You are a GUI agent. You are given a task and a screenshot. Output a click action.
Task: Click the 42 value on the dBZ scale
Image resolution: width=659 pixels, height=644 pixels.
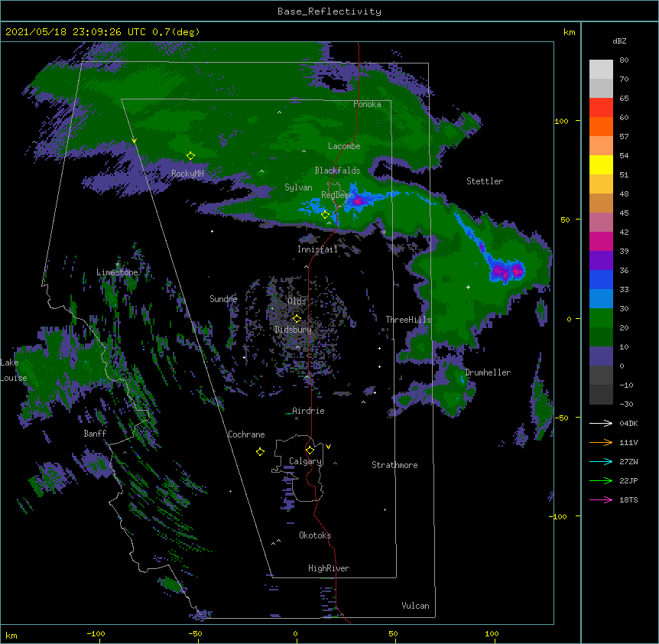(x=624, y=232)
